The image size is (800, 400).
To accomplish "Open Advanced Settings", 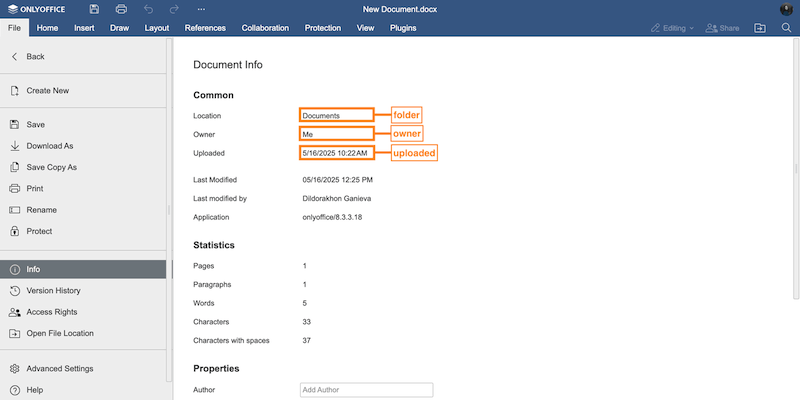I will [x=59, y=369].
